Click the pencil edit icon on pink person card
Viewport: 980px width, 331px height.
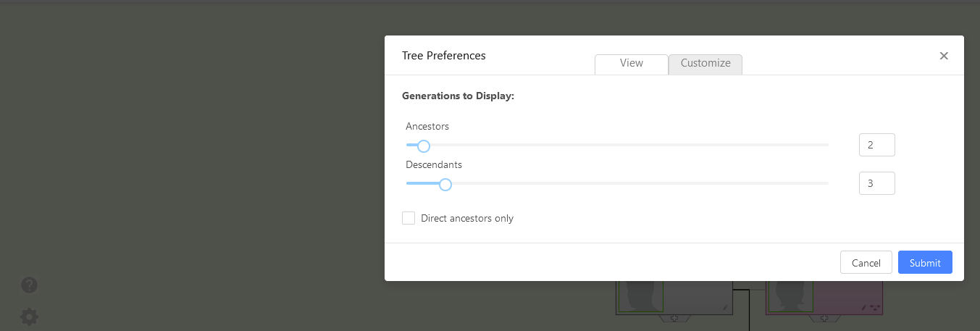tap(864, 307)
